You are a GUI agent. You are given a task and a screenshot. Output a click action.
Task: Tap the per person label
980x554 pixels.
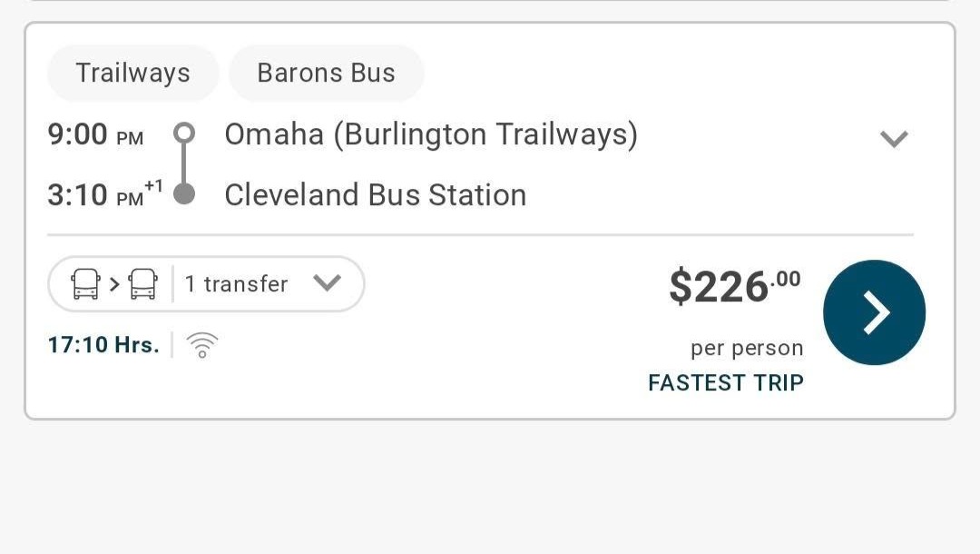[747, 348]
